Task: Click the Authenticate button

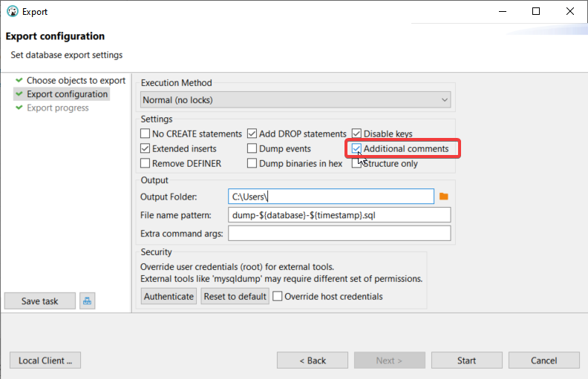Action: coord(169,296)
